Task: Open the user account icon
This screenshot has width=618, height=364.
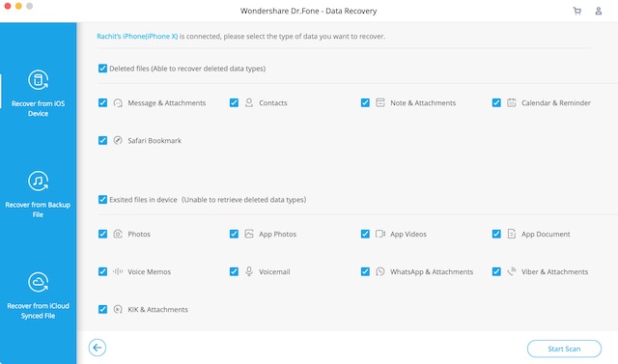Action: [599, 11]
